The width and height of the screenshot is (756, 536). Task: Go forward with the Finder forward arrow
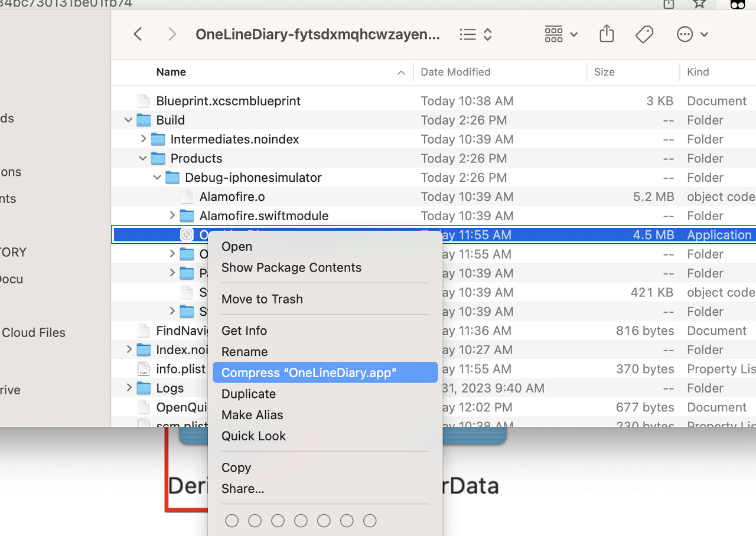coord(172,34)
